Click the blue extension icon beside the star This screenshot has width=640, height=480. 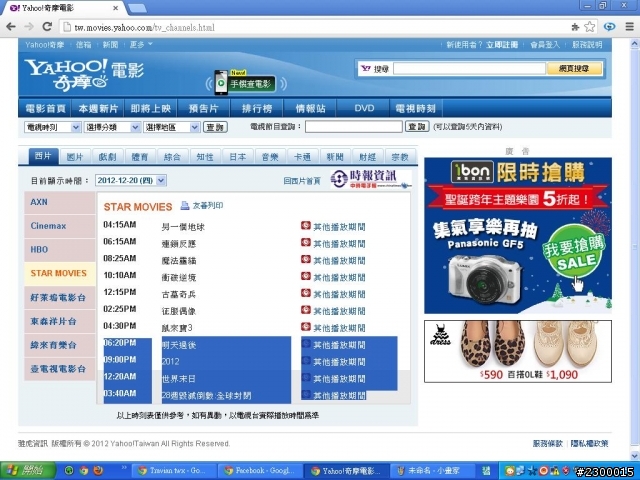(610, 27)
